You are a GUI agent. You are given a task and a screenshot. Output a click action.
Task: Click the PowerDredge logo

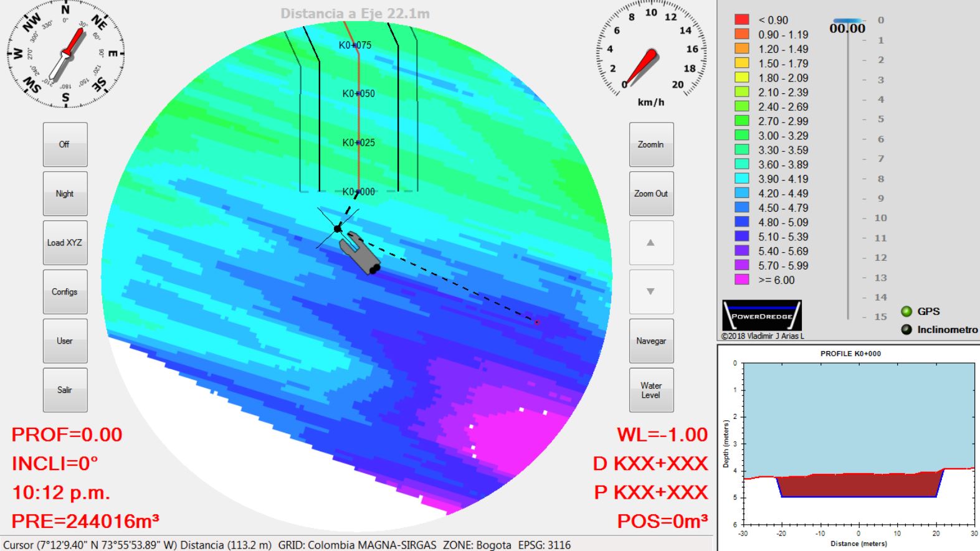[762, 316]
